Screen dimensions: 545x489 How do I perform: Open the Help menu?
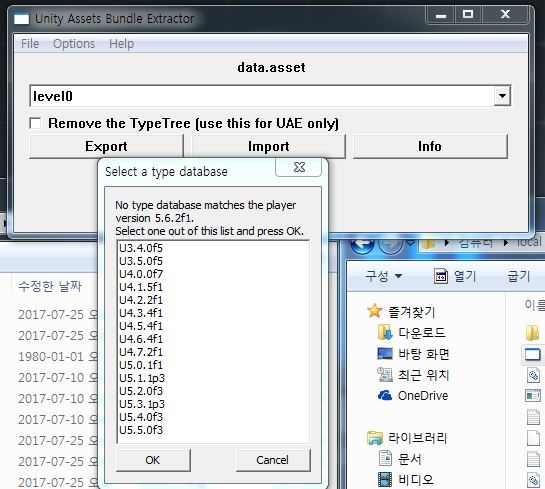(121, 44)
